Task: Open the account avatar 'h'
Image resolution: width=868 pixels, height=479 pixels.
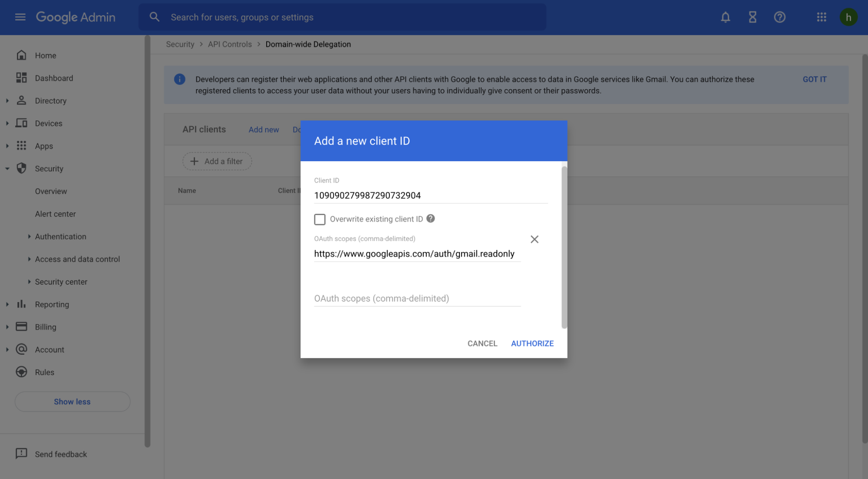Action: tap(848, 17)
